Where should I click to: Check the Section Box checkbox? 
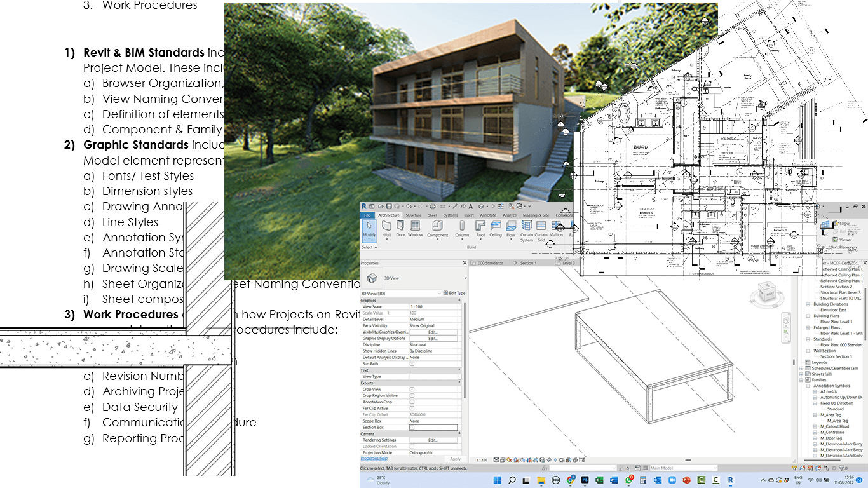coord(412,428)
